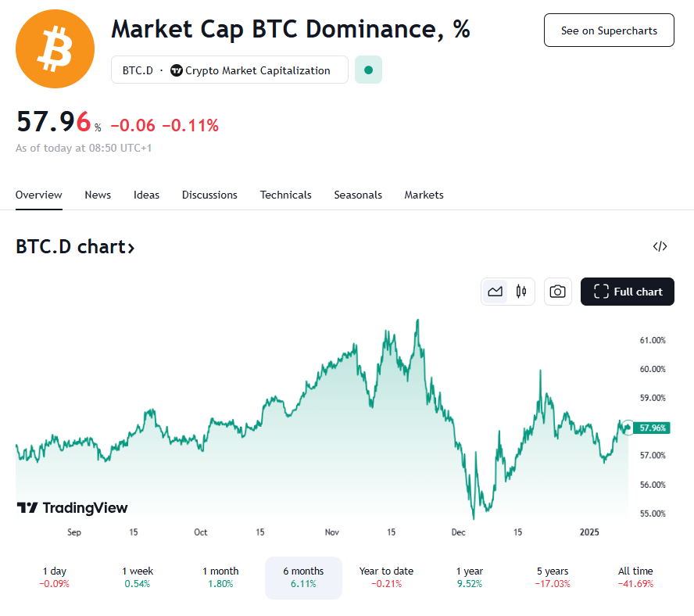Screen dimensions: 694x616
Task: Open the Technicals tab
Action: tap(285, 195)
